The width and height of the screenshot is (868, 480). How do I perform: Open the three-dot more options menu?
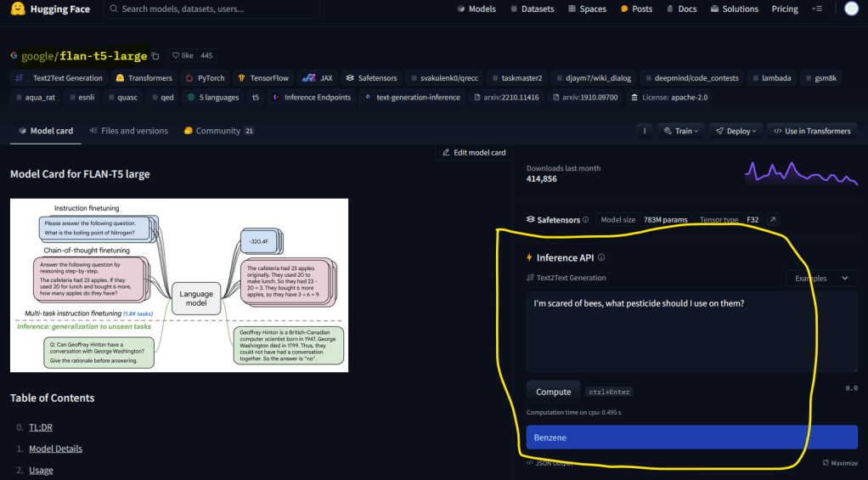click(645, 131)
